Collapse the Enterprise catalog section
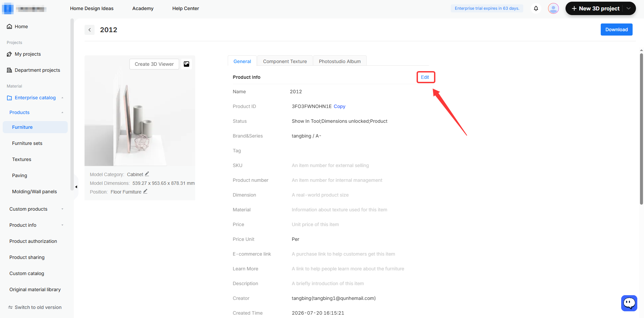The height and width of the screenshot is (318, 644). [x=62, y=98]
